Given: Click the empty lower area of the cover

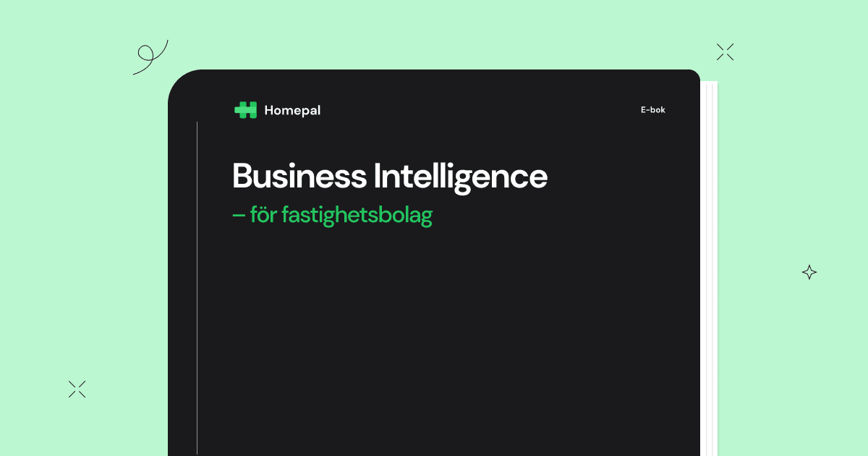Looking at the screenshot, I should pyautogui.click(x=448, y=347).
